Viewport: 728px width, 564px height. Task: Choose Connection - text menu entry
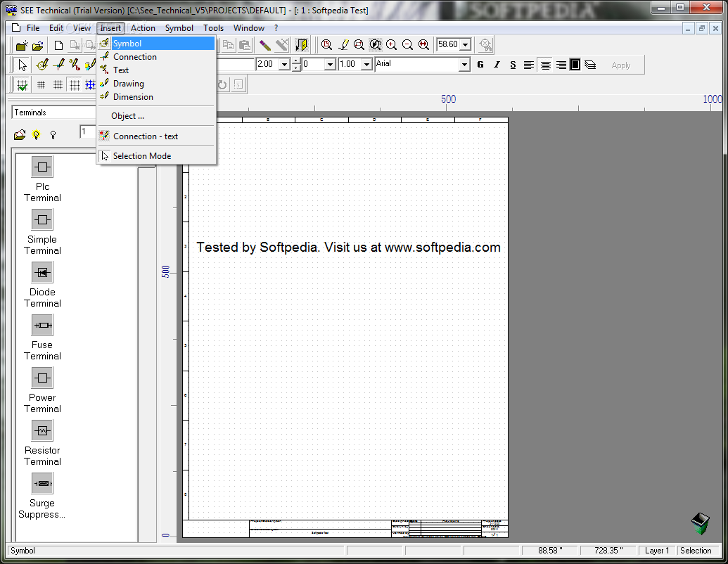click(x=156, y=136)
